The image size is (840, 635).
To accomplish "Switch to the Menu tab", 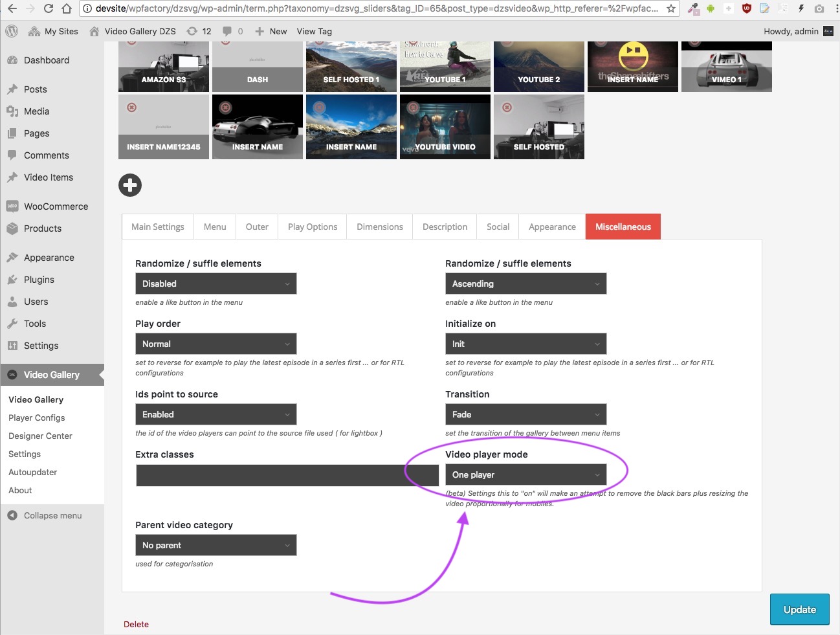I will [215, 227].
